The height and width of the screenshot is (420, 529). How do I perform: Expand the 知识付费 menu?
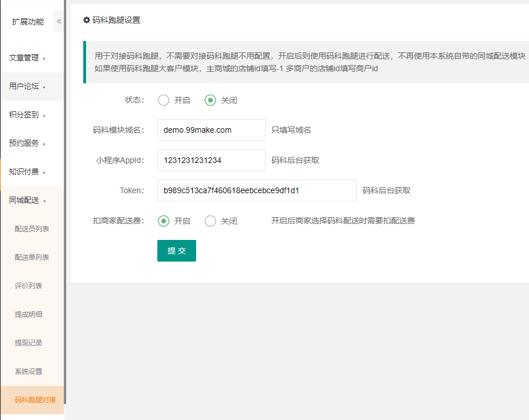[x=27, y=172]
